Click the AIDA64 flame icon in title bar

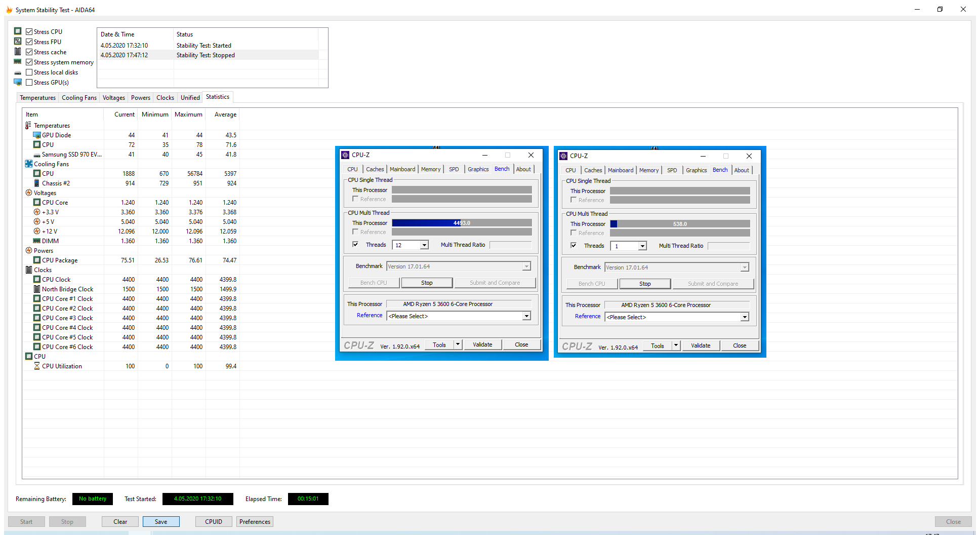click(9, 10)
